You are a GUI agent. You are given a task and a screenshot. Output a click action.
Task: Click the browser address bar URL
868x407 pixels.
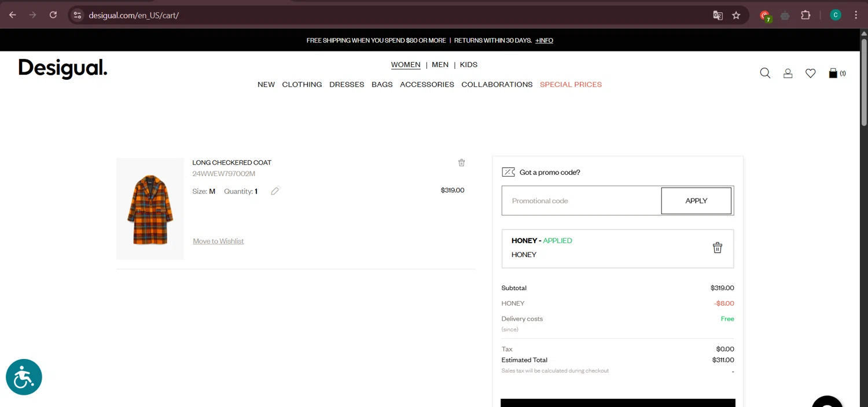coord(134,16)
